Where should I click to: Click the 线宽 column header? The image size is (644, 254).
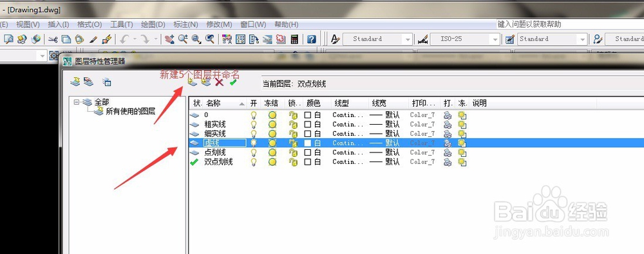[x=388, y=104]
